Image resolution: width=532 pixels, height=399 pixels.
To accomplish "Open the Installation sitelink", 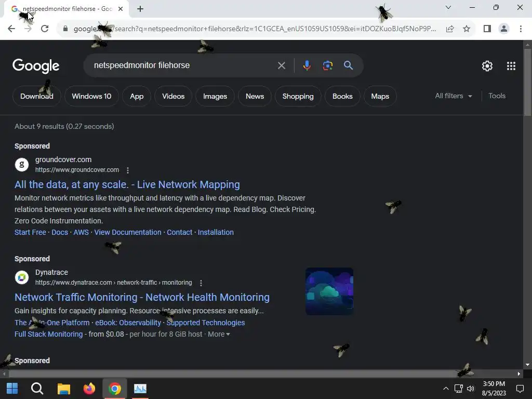I will [216, 232].
